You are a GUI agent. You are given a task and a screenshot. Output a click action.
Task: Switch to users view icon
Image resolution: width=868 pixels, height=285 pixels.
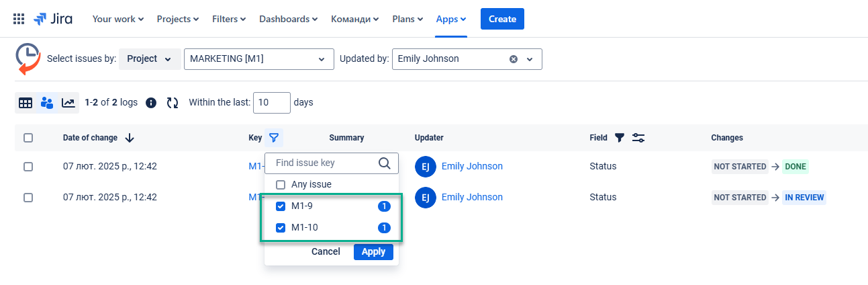[x=47, y=103]
